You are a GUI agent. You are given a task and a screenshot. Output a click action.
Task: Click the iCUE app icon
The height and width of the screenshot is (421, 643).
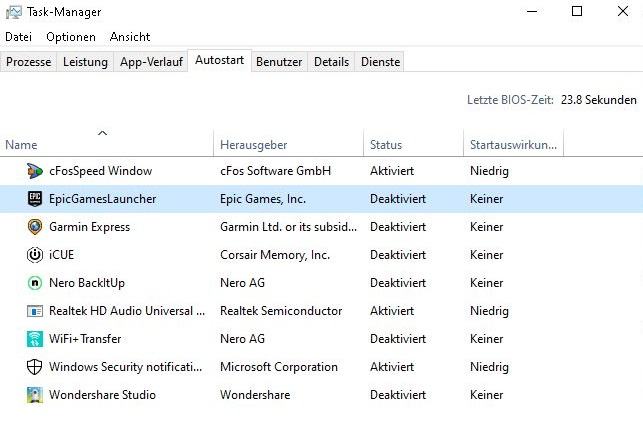34,255
